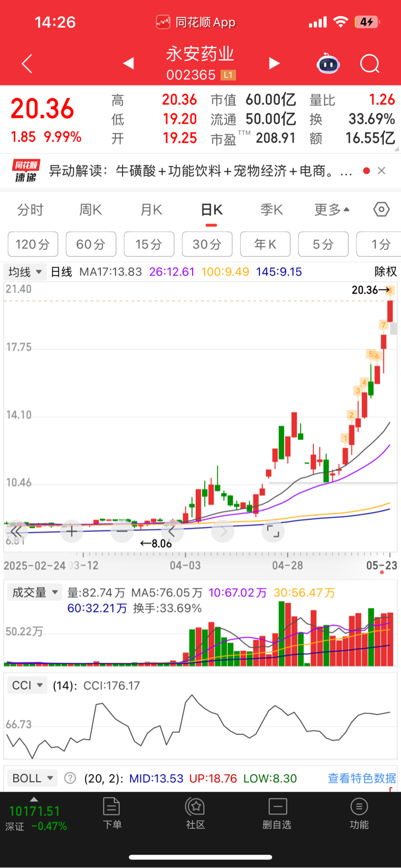401x868 pixels.
Task: Open chart settings hexagon icon
Action: pyautogui.click(x=382, y=209)
